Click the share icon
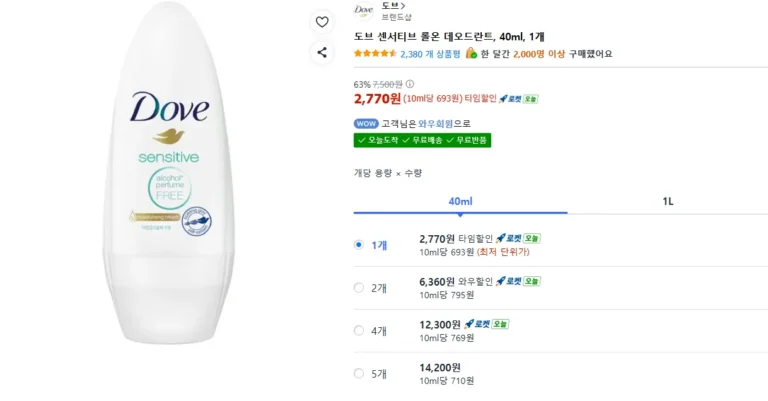768x401 pixels. [322, 52]
